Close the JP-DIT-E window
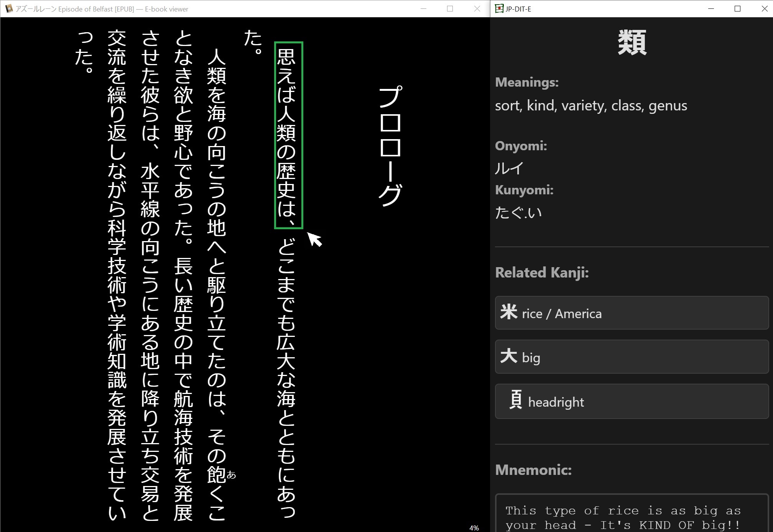773x532 pixels. 764,8
